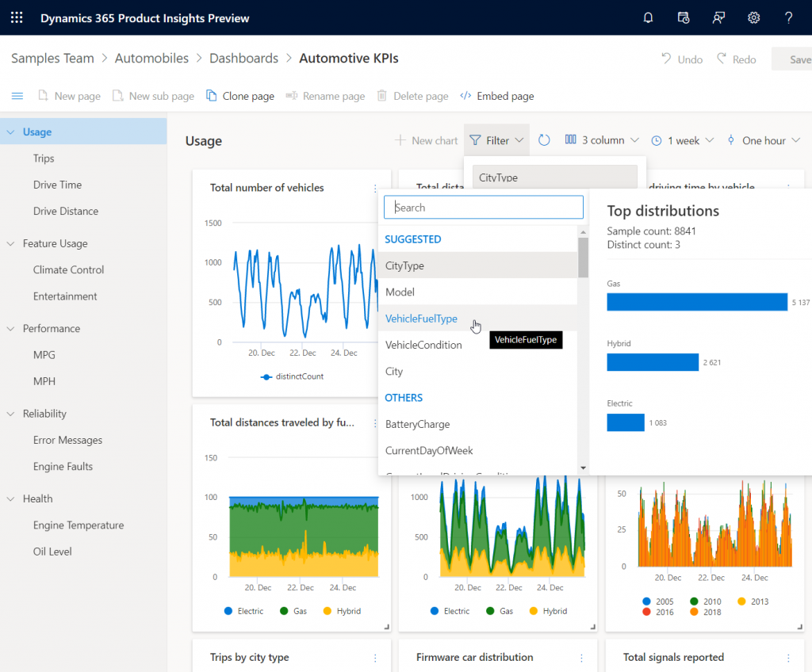
Task: Click the CityType selected filter field
Action: 554,177
